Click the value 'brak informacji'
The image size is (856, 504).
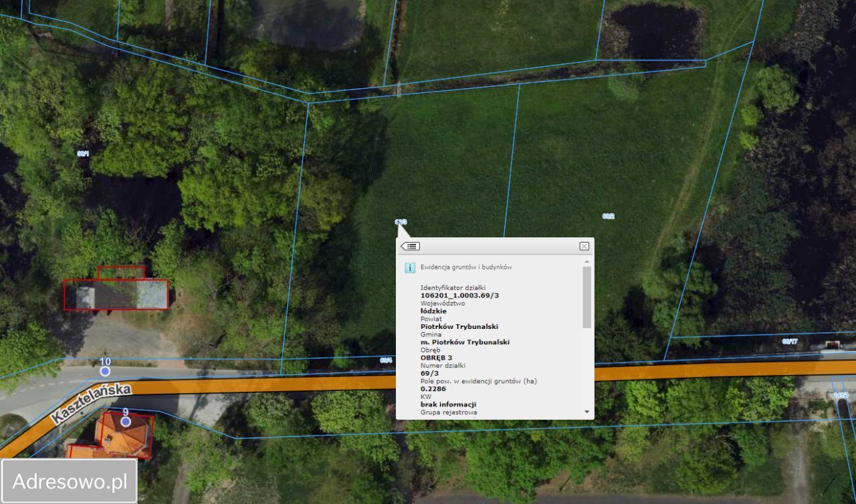pyautogui.click(x=448, y=404)
